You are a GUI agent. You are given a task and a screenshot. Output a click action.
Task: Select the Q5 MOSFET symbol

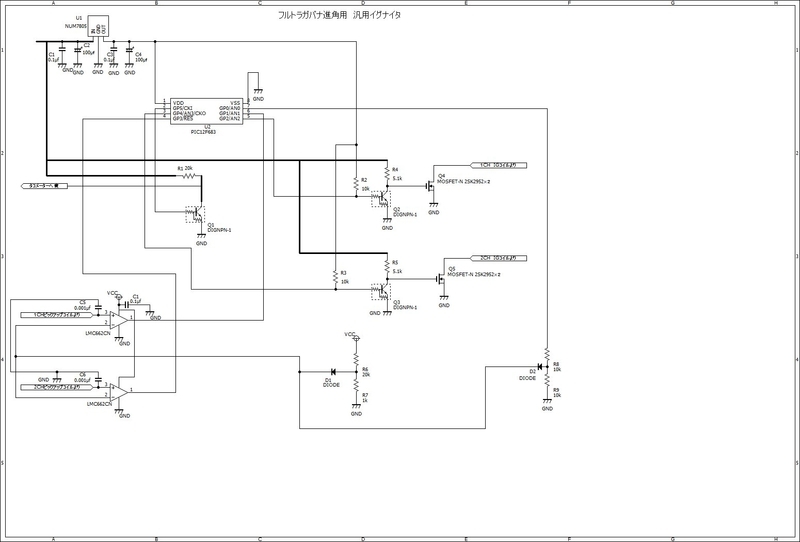pos(441,279)
